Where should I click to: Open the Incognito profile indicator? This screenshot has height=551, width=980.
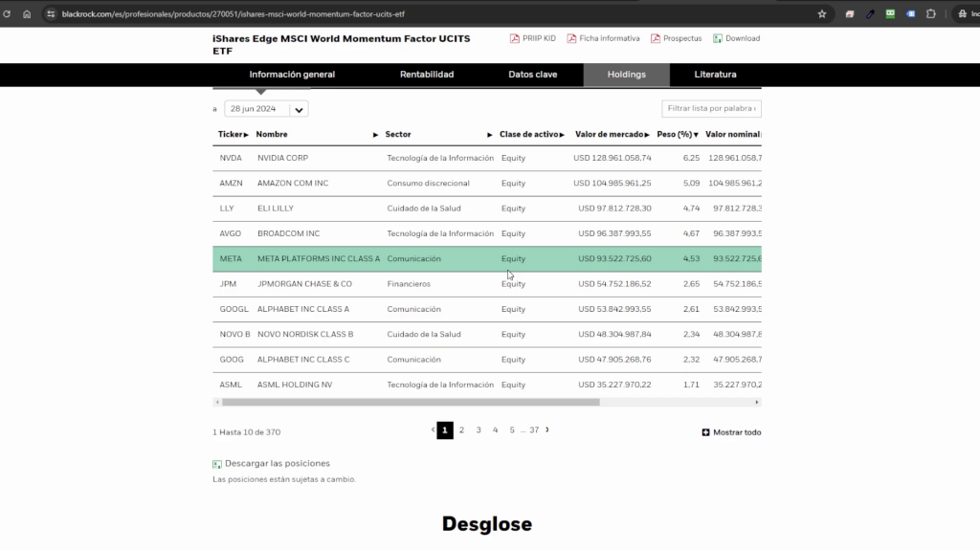[x=969, y=13]
